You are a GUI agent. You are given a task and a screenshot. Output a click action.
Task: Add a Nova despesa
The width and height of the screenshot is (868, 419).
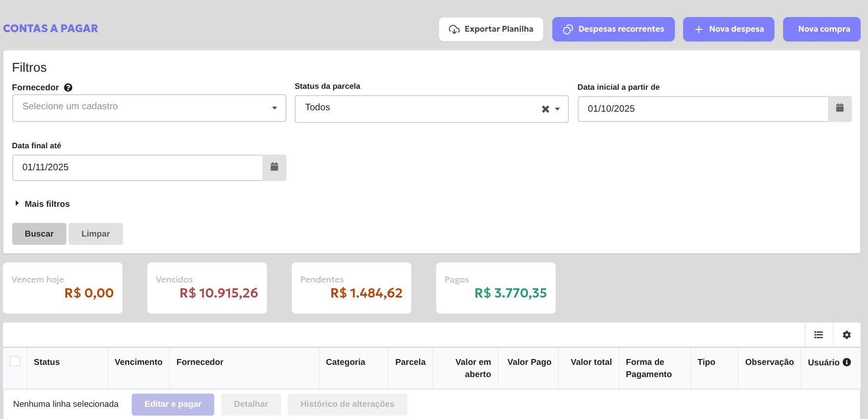[x=728, y=29]
